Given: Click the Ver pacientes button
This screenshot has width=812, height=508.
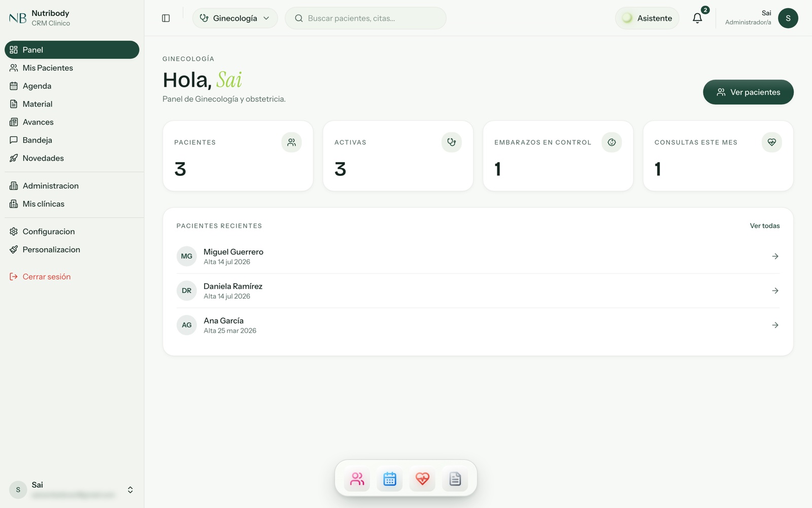Looking at the screenshot, I should pos(748,92).
